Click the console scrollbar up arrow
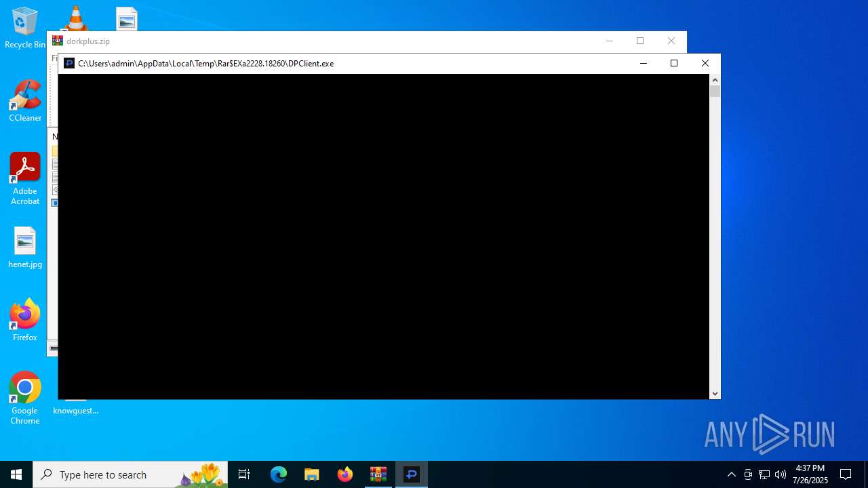This screenshot has width=868, height=488. pos(715,80)
